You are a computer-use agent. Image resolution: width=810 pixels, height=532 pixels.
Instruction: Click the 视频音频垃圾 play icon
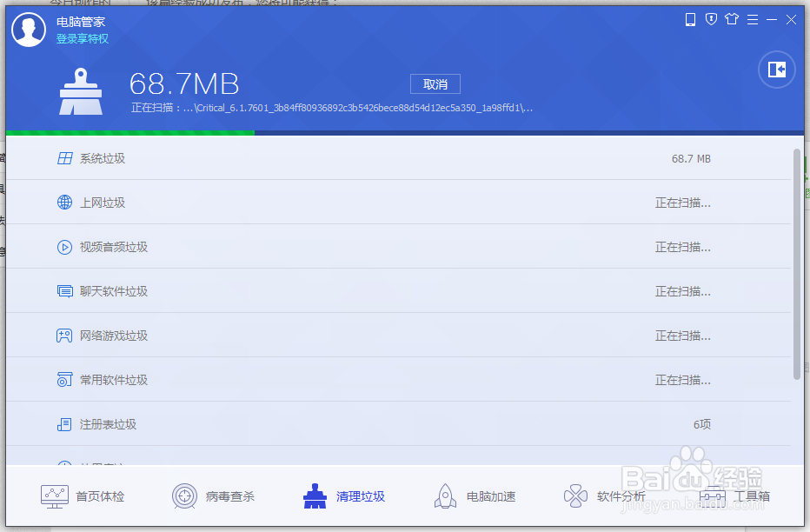(64, 248)
